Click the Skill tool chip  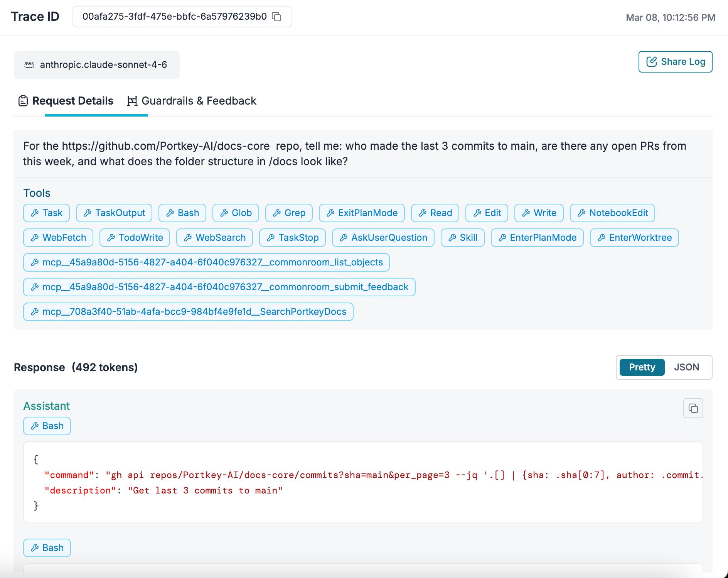point(463,238)
